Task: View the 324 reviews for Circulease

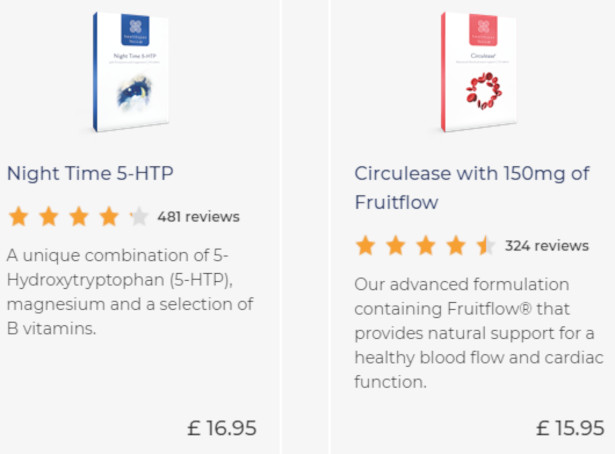Action: [x=546, y=245]
